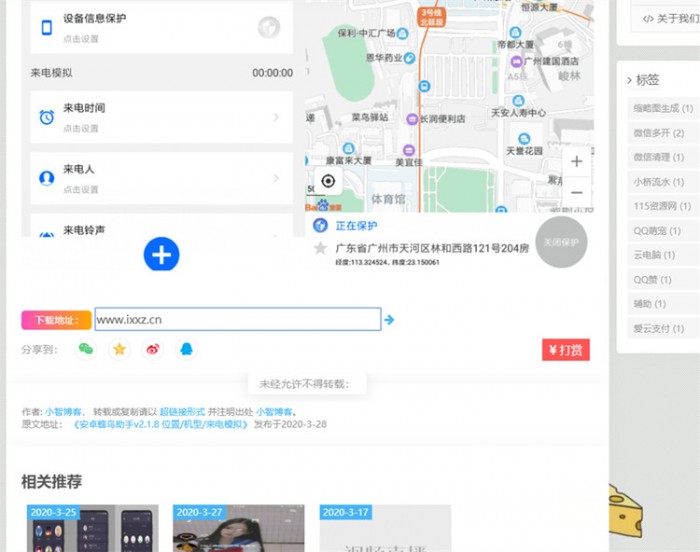Zoom in the map with the plus button
The height and width of the screenshot is (552, 700).
(576, 161)
